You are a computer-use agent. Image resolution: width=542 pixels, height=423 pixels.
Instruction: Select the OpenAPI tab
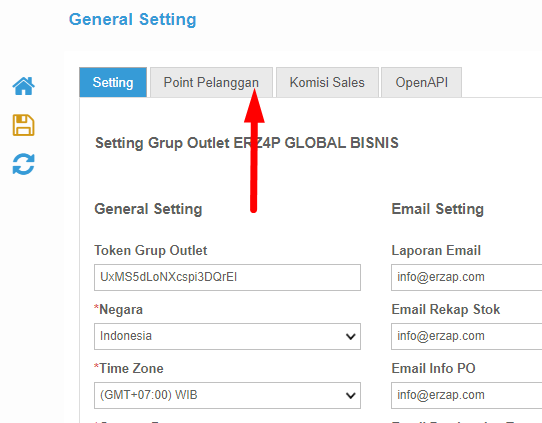(421, 83)
